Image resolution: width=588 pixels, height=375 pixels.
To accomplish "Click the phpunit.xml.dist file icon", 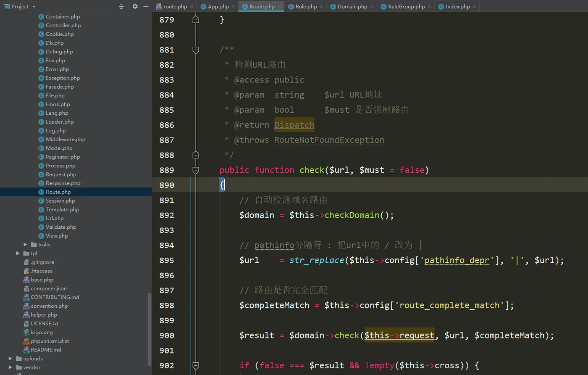I will click(26, 341).
